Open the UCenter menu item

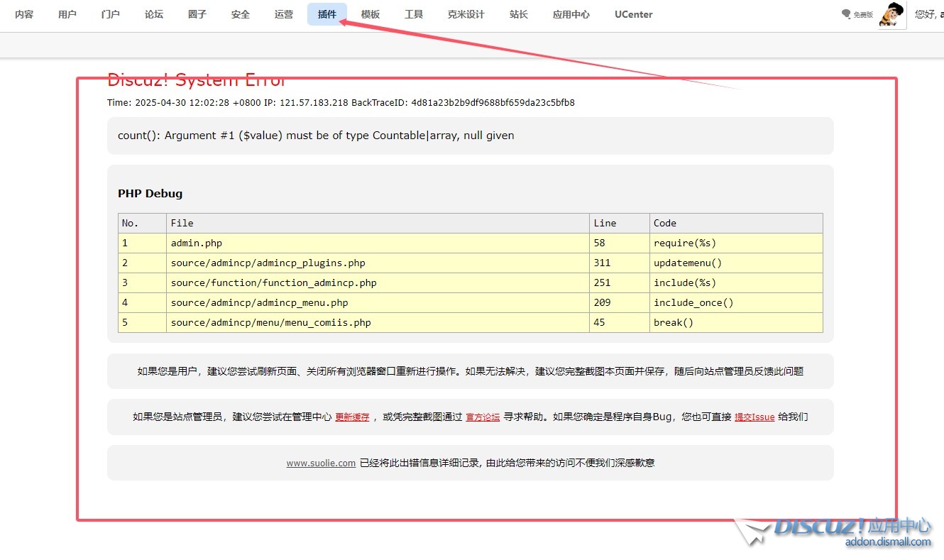(633, 14)
